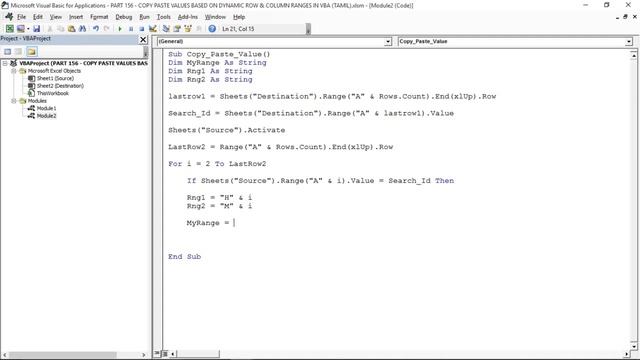Collapse the Modules folder

pyautogui.click(x=13, y=101)
